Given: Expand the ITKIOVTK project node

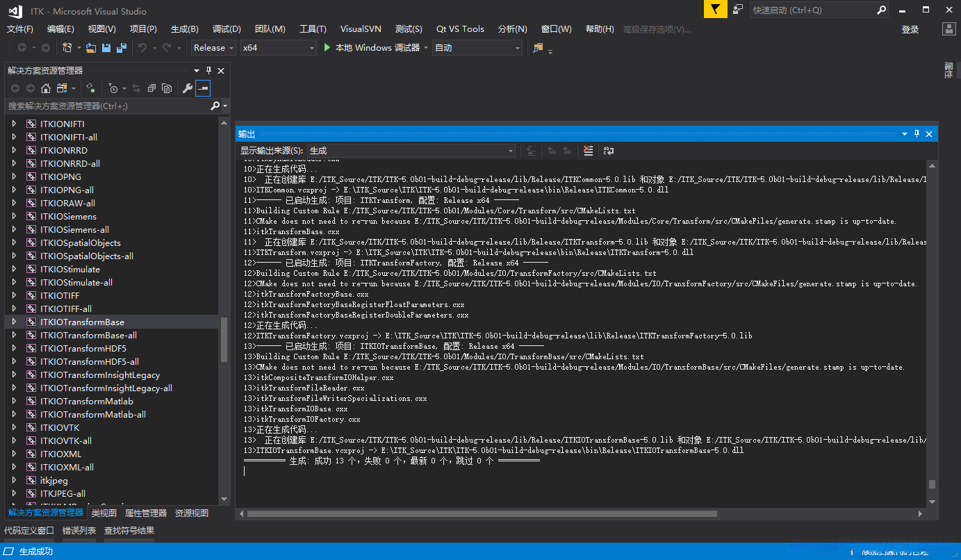Looking at the screenshot, I should 14,427.
